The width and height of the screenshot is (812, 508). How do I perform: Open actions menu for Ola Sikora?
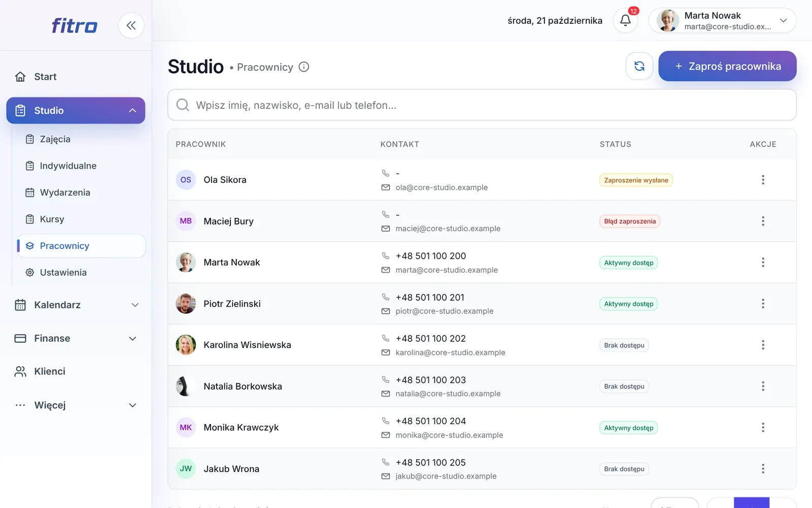tap(763, 180)
